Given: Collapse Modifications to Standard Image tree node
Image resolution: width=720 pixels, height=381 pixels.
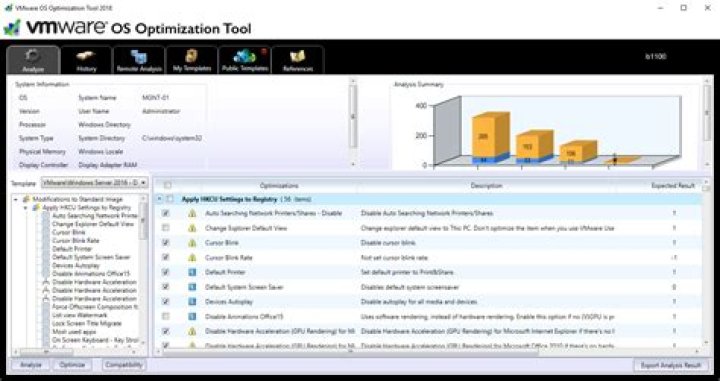Looking at the screenshot, I should coord(16,199).
